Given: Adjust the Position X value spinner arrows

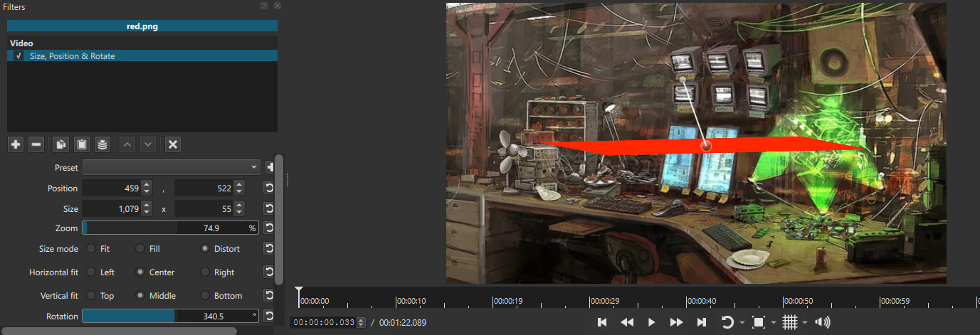Looking at the screenshot, I should [x=147, y=188].
